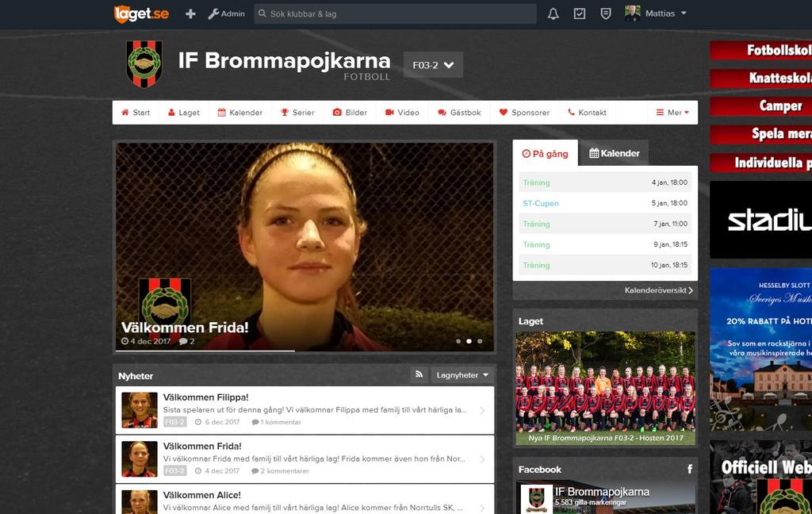
Task: Open Kontakt menu item
Action: click(x=588, y=113)
